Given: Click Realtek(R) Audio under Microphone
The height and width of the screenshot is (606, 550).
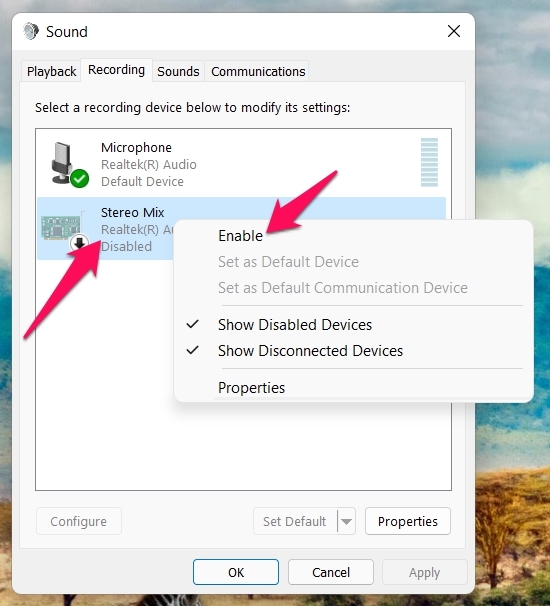Looking at the screenshot, I should [149, 165].
